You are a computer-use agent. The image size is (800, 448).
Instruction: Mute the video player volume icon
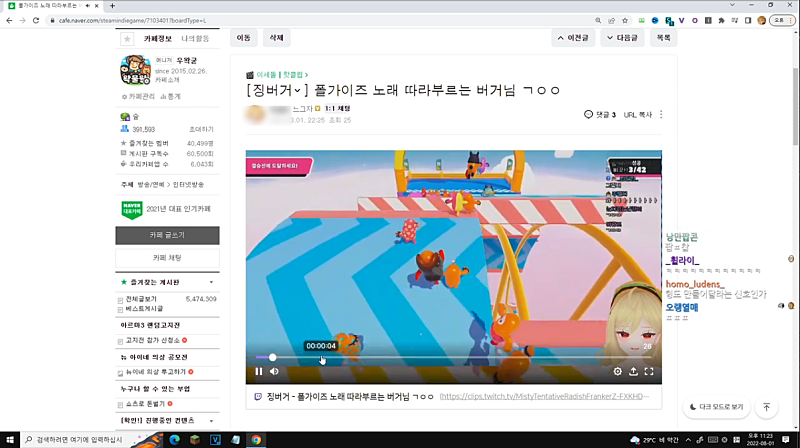pos(275,372)
